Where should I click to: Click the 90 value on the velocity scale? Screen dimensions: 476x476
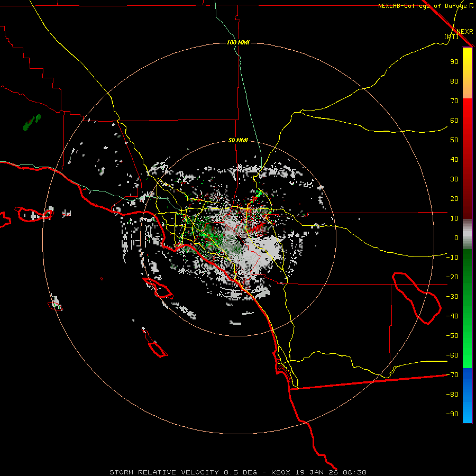pos(454,62)
